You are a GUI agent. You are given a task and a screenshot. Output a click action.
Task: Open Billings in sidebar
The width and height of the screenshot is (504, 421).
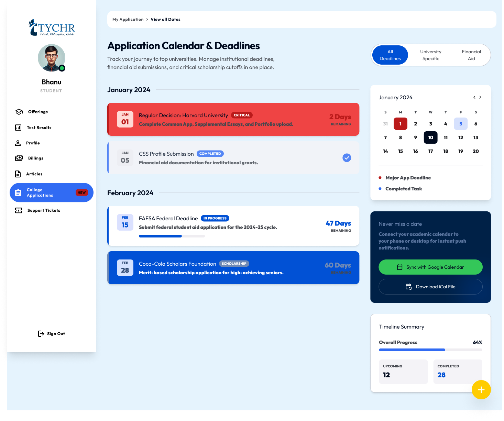click(52, 158)
